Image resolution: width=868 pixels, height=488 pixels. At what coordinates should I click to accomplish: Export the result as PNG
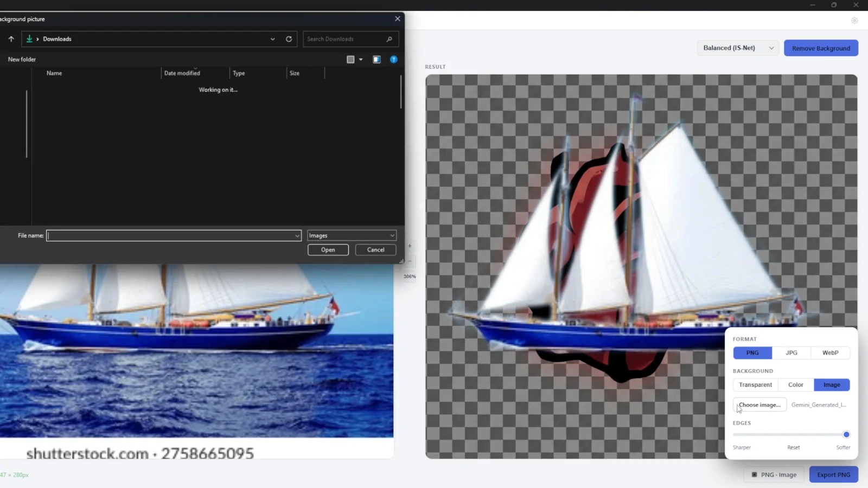833,474
